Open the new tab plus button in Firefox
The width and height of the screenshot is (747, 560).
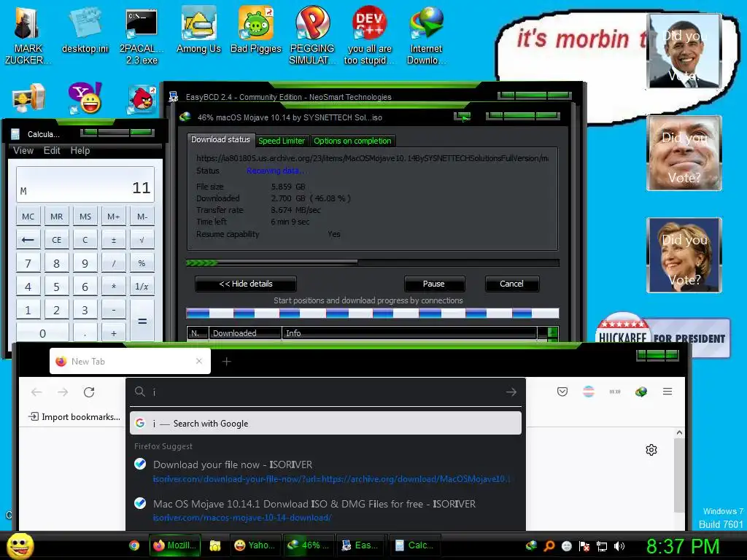(x=226, y=362)
